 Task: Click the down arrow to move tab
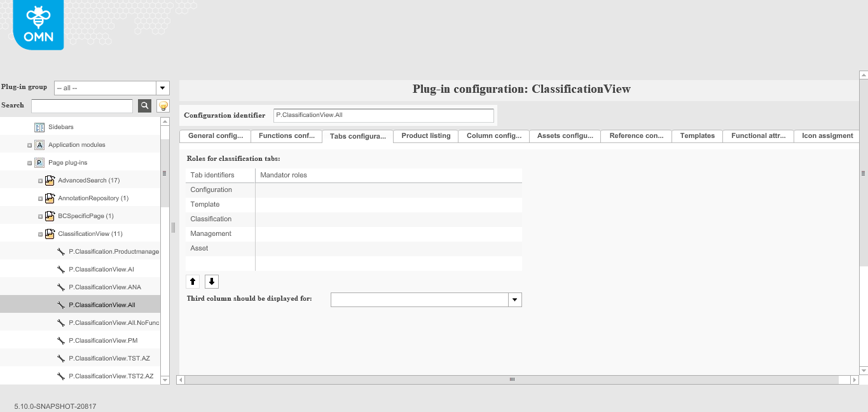click(x=211, y=281)
